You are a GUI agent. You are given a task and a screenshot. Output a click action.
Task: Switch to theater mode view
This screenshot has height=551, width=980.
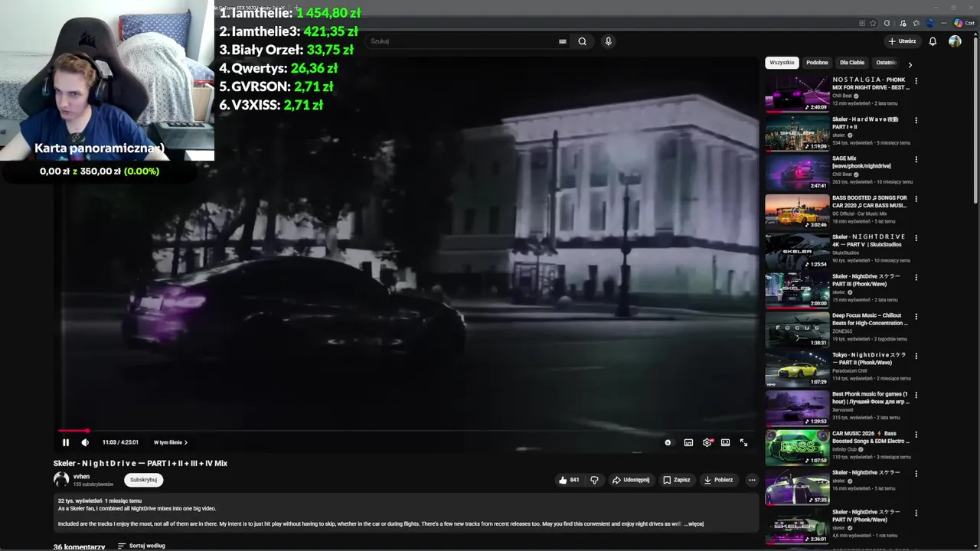pyautogui.click(x=725, y=442)
